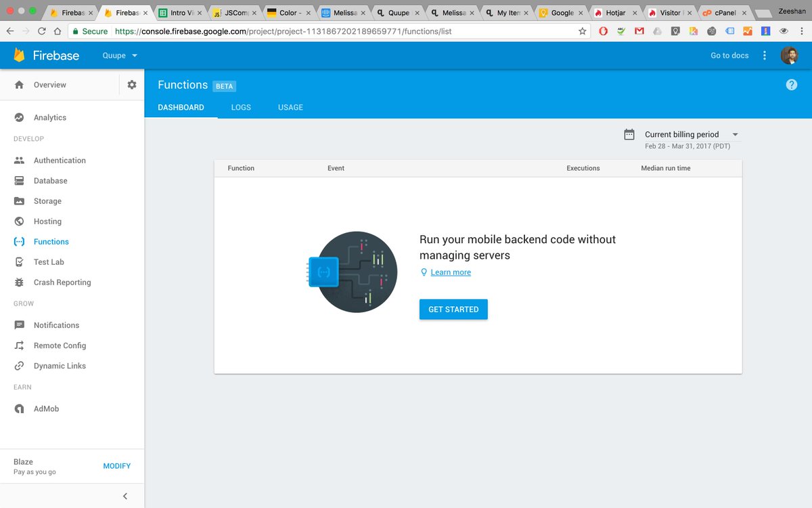
Task: Follow the Learn more link
Action: pos(451,272)
